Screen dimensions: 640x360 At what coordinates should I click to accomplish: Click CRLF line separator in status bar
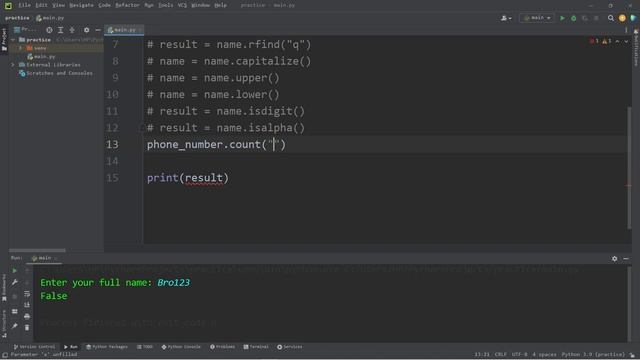coord(501,355)
